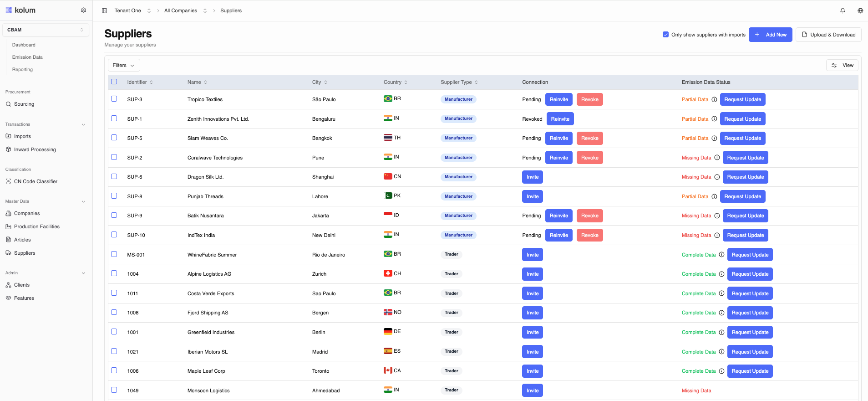Click the Imports sidebar icon

[8, 136]
